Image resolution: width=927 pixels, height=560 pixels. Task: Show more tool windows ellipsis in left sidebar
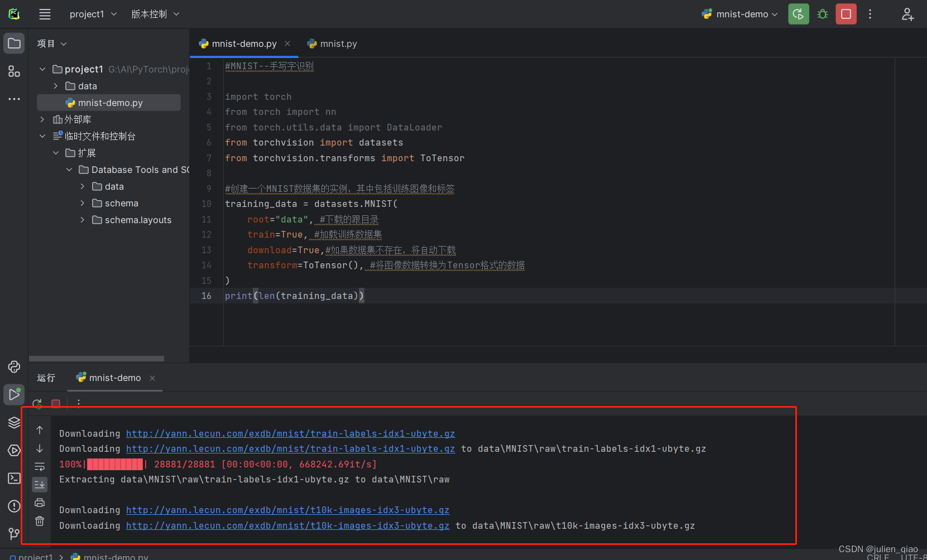[14, 99]
